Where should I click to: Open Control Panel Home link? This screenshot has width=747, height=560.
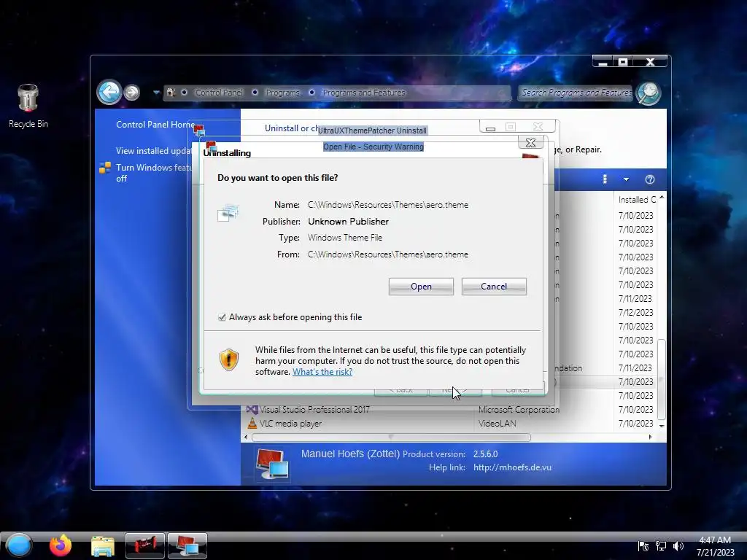coord(155,124)
